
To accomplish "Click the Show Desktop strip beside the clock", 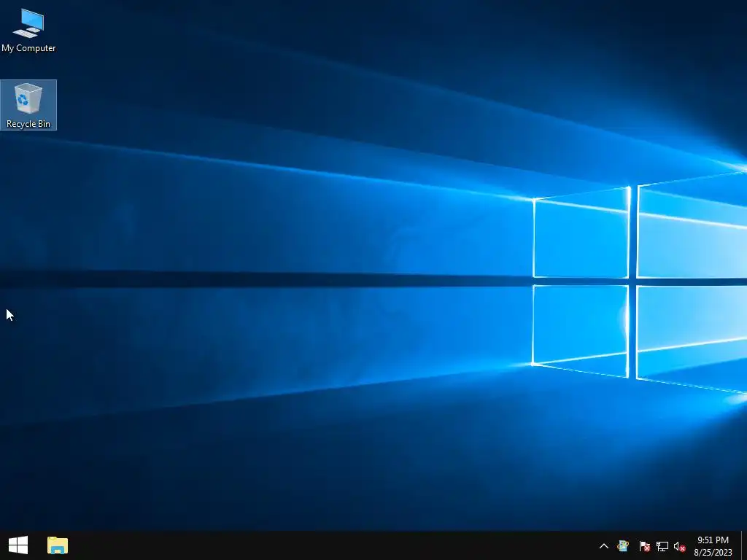I will click(x=744, y=545).
